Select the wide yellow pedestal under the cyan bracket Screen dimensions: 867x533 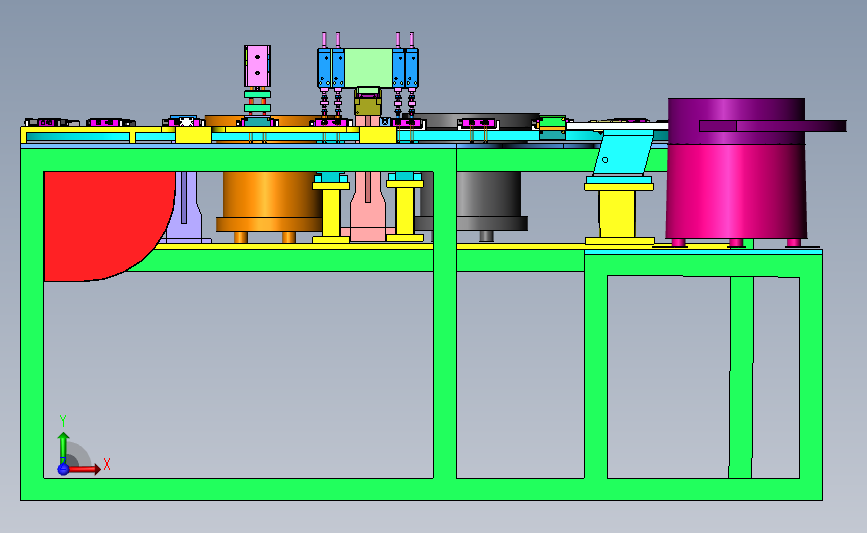pyautogui.click(x=619, y=213)
